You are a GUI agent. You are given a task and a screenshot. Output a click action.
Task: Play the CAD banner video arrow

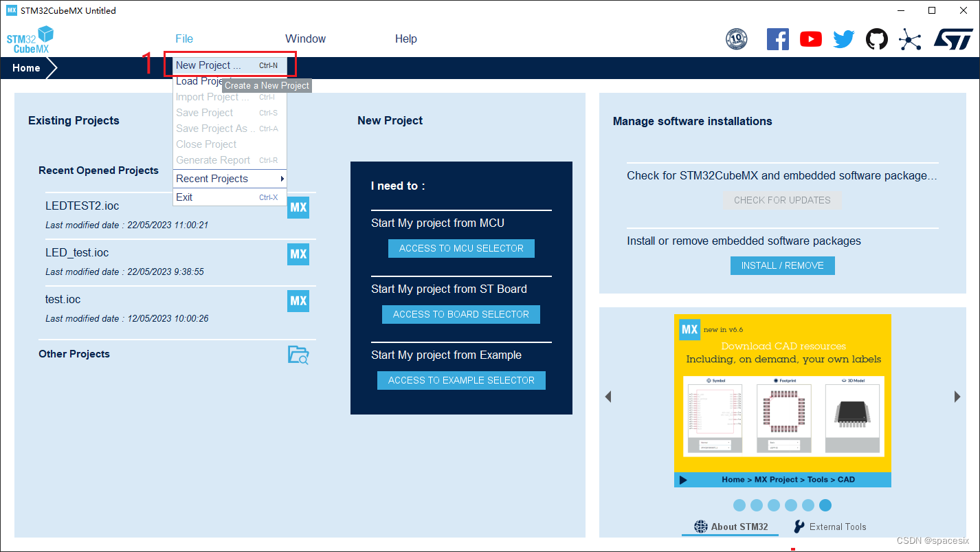pyautogui.click(x=683, y=480)
